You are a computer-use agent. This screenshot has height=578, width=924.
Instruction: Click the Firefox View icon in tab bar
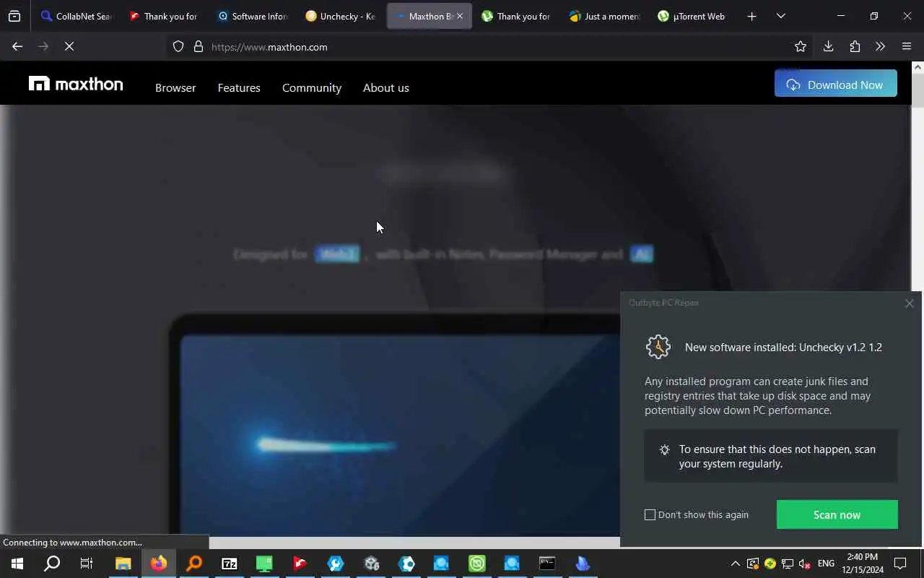click(14, 16)
